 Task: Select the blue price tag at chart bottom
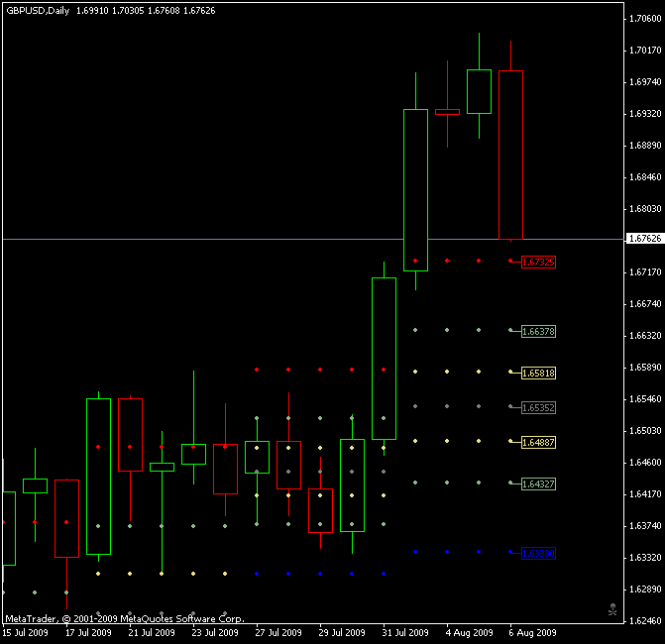[538, 553]
